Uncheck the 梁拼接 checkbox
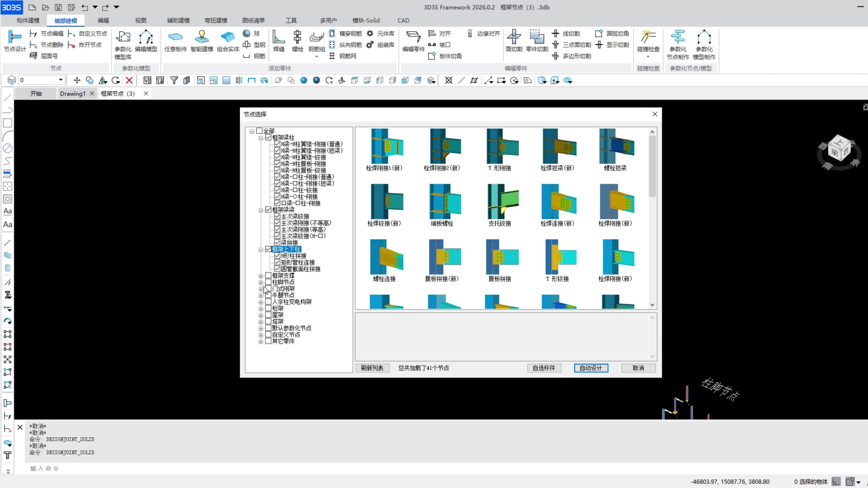The image size is (868, 488). point(277,242)
